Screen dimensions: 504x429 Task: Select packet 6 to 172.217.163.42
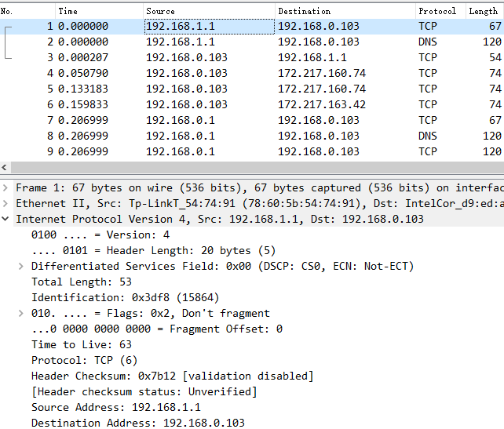pyautogui.click(x=252, y=104)
